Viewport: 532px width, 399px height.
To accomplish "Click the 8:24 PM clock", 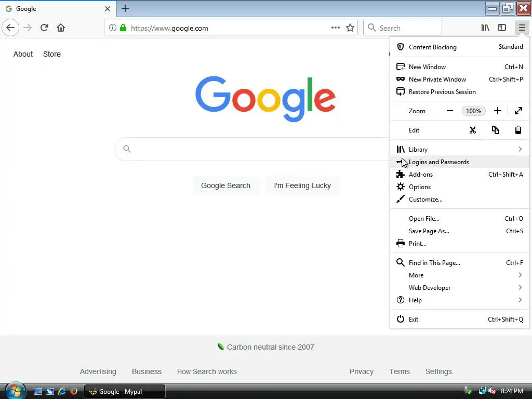I will pos(512,391).
